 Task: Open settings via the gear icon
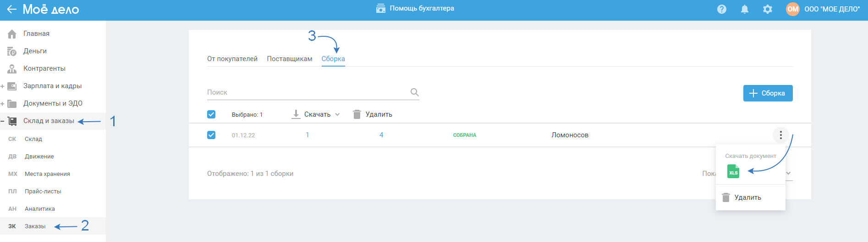(768, 9)
